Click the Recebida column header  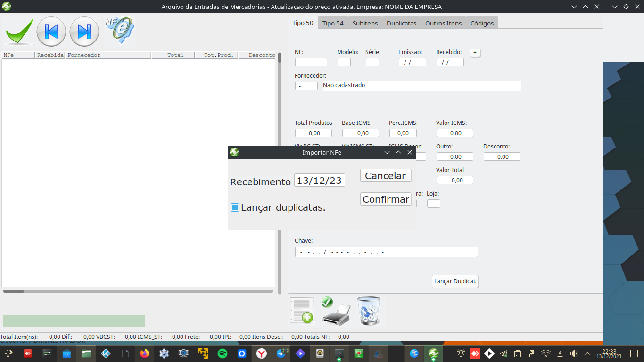(x=50, y=55)
